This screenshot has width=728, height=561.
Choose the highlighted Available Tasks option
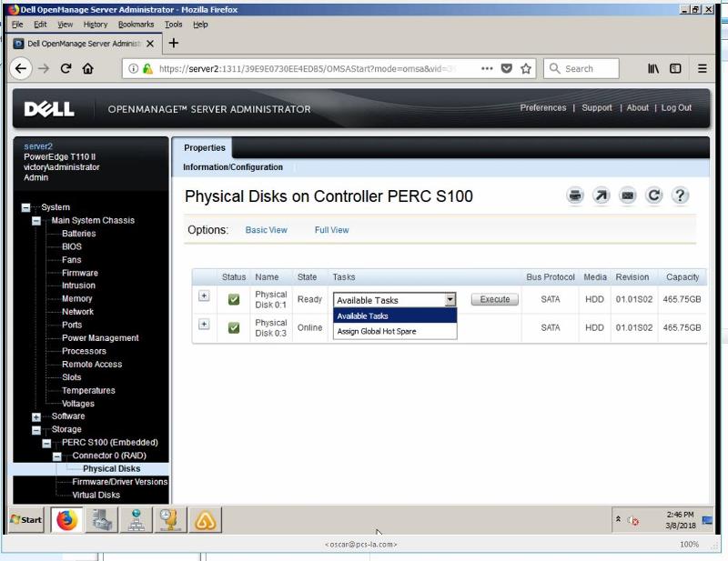(x=395, y=316)
